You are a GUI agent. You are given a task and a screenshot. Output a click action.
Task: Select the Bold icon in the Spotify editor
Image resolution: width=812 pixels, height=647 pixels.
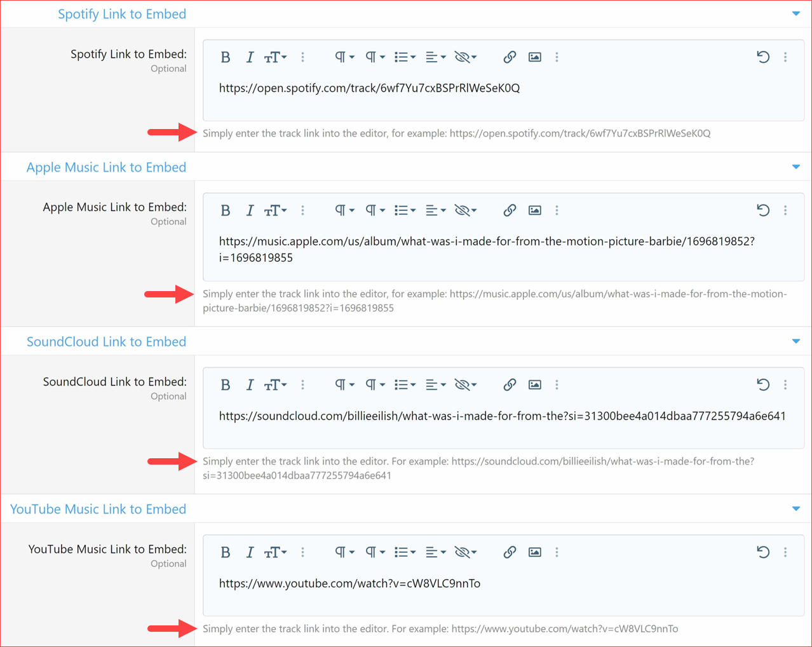226,57
